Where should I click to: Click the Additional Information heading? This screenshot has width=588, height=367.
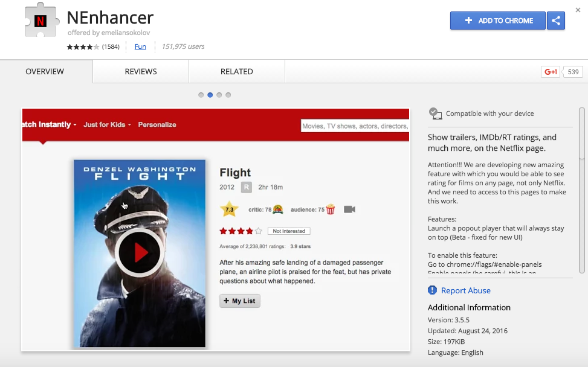(469, 307)
